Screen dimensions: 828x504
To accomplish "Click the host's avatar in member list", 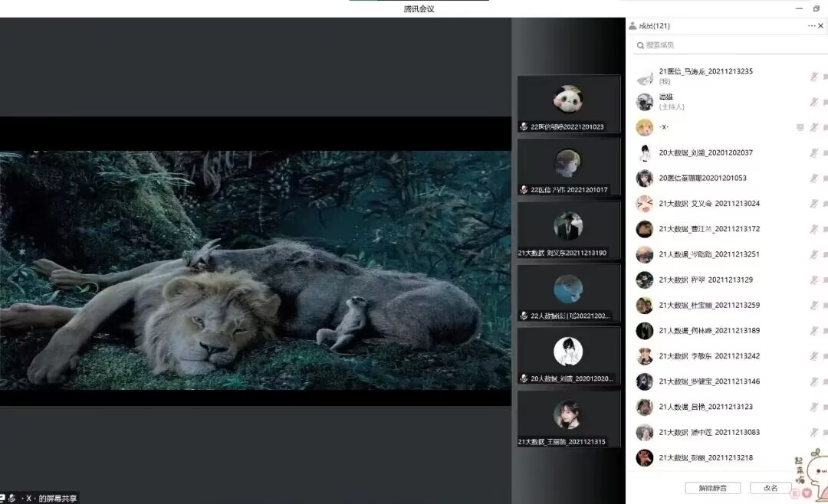I will tap(644, 102).
